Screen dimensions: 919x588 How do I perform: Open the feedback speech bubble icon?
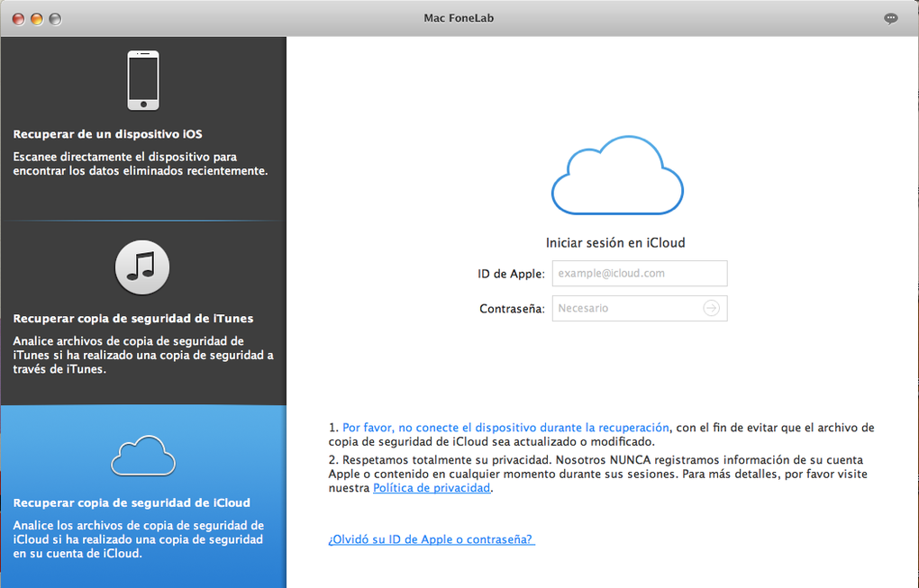pyautogui.click(x=890, y=19)
